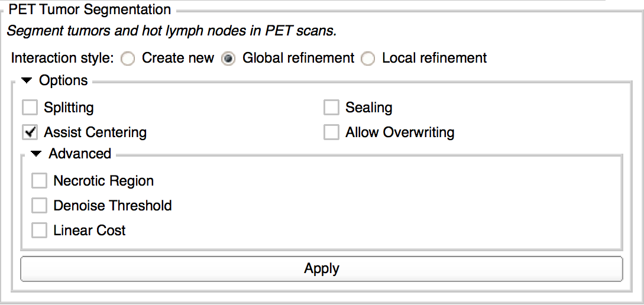
Task: Collapse the Options section triangle
Action: click(x=27, y=80)
